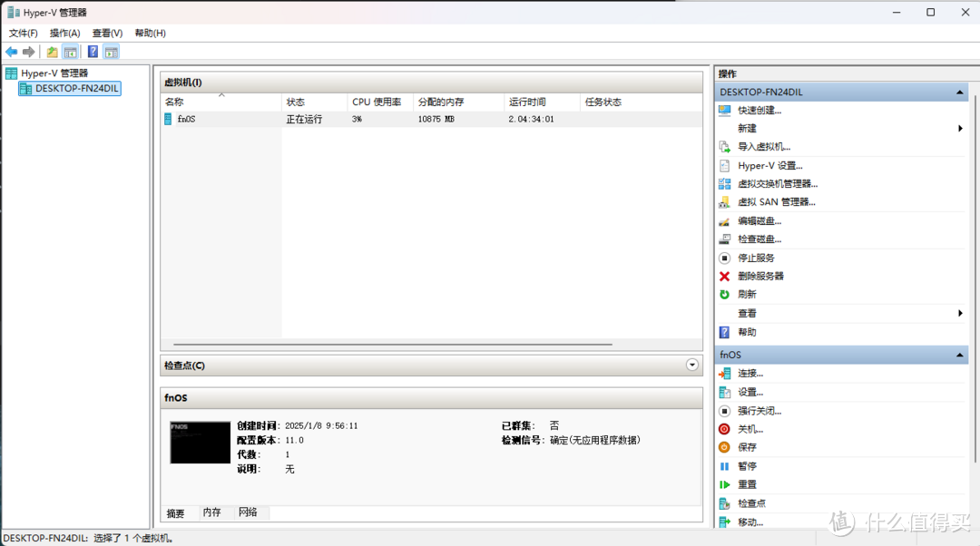
Task: Click the back arrow toolbar icon
Action: pyautogui.click(x=12, y=52)
